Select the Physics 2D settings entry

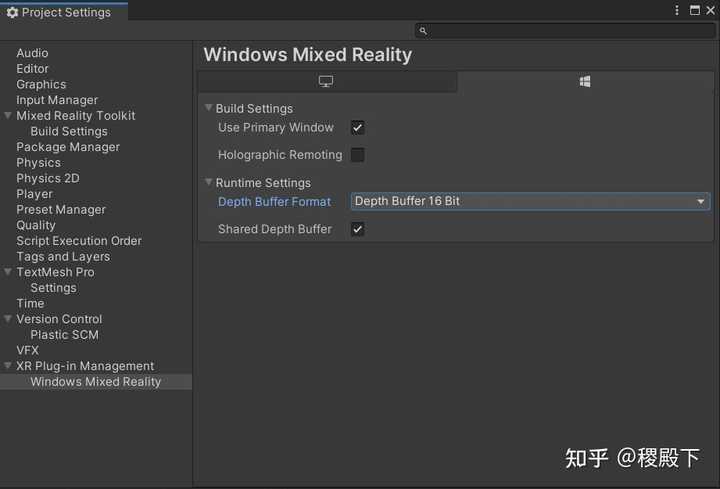48,178
